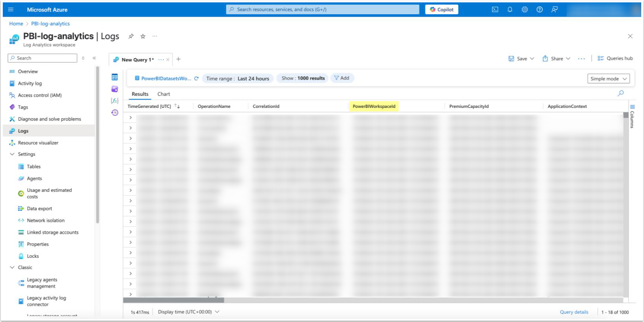Viewport: 644px width, 322px height.
Task: Expand the first result row
Action: coord(130,117)
